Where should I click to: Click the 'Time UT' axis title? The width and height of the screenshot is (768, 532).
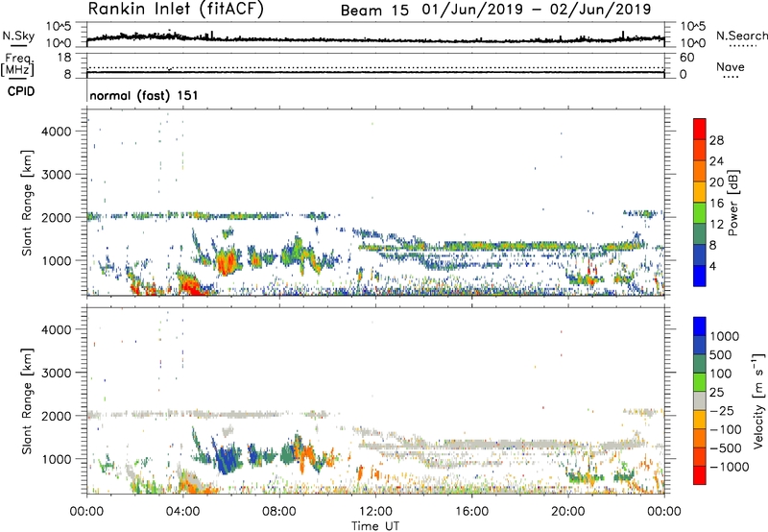375,526
